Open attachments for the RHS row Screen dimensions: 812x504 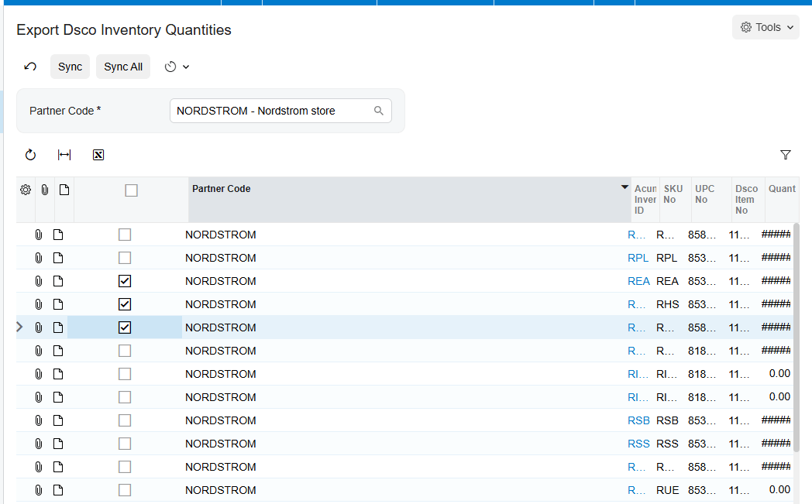tap(38, 304)
